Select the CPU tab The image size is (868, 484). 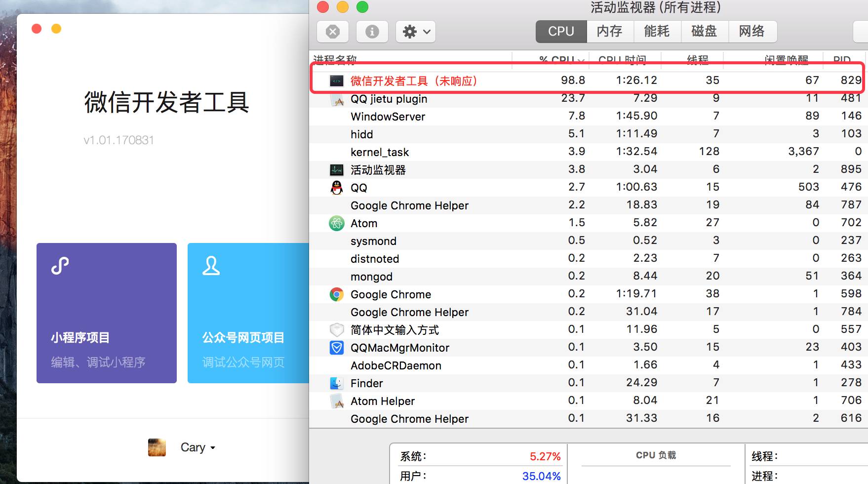tap(561, 32)
